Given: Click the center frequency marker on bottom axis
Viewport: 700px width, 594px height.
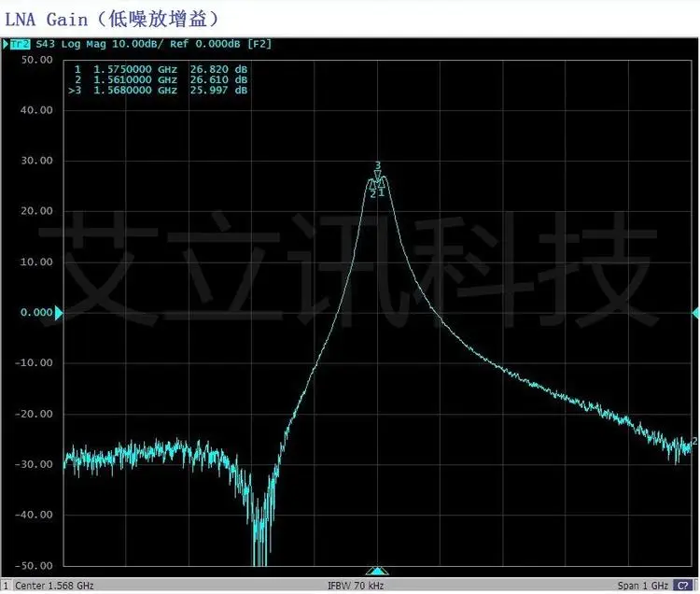Looking at the screenshot, I should [378, 571].
